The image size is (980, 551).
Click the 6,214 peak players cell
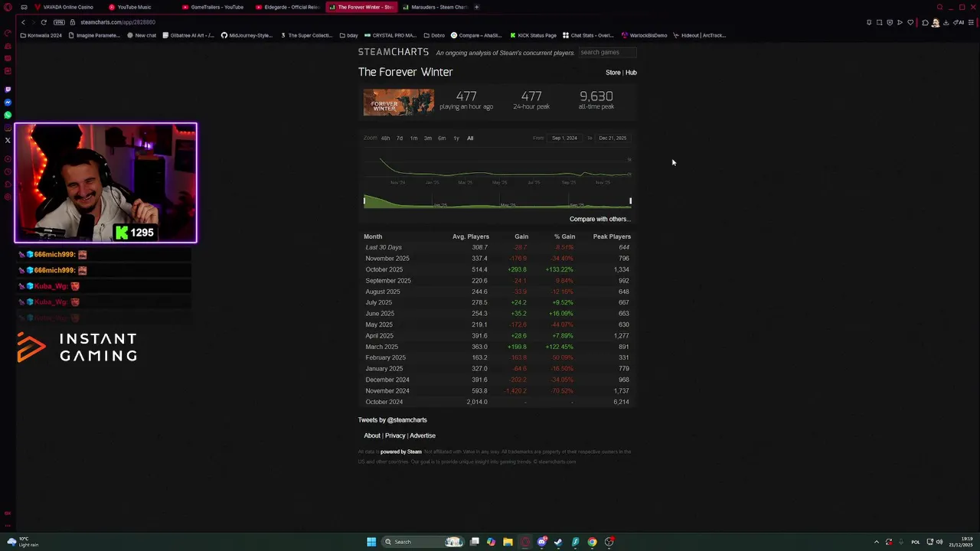(x=621, y=402)
